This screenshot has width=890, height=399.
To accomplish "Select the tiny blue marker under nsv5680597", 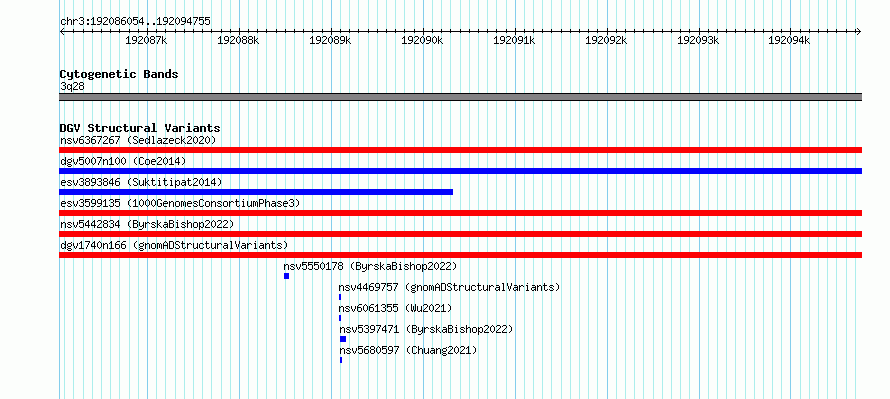I will point(341,360).
